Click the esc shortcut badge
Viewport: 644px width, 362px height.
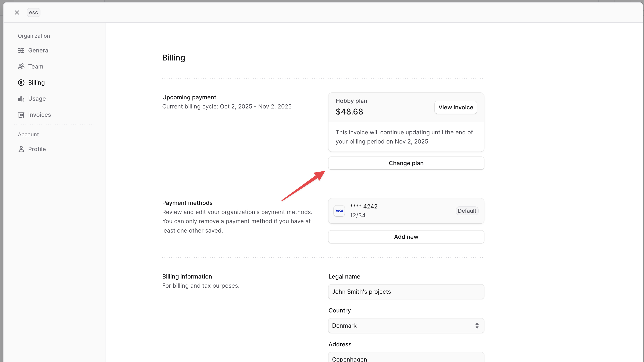33,12
